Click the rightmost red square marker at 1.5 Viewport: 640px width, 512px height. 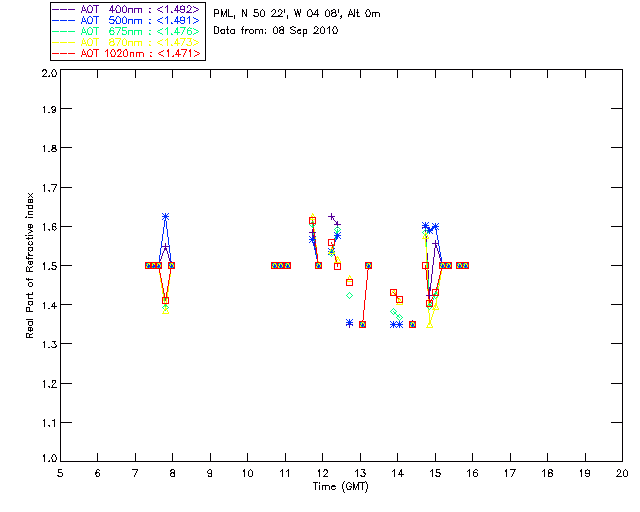[x=465, y=265]
